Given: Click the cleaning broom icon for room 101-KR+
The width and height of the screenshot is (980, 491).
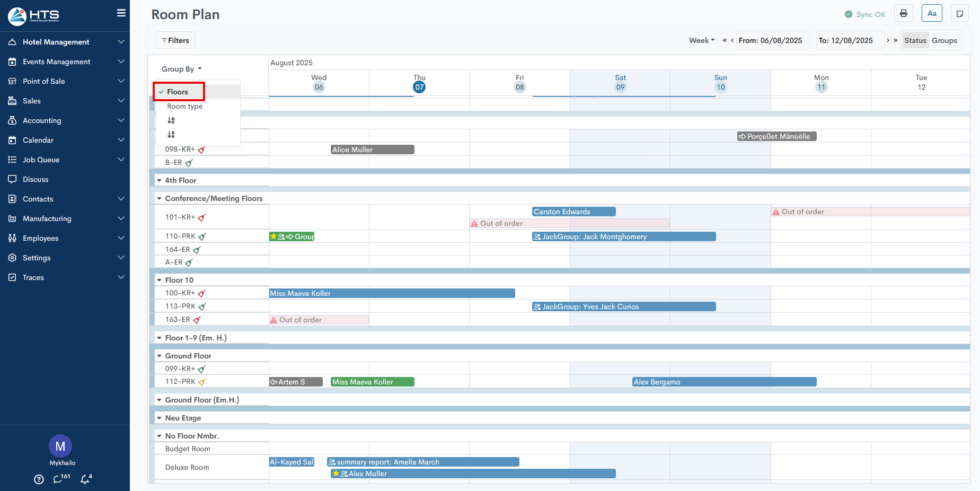Looking at the screenshot, I should pos(202,217).
